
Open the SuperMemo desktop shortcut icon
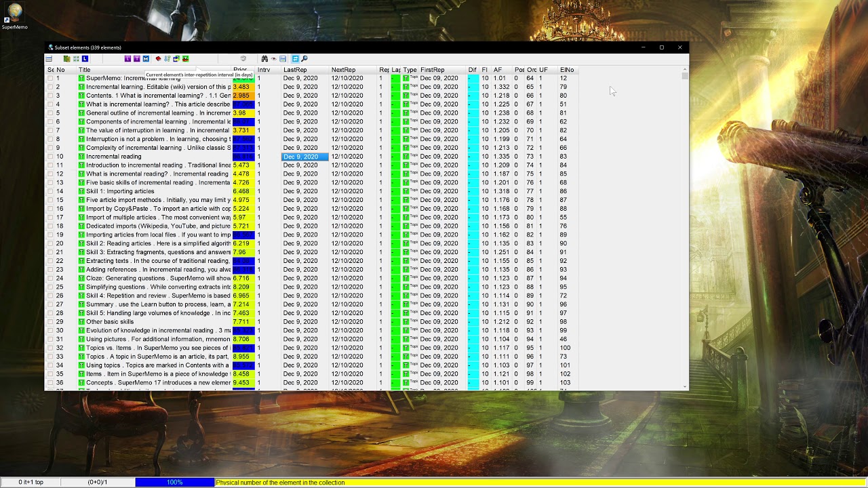tap(14, 17)
